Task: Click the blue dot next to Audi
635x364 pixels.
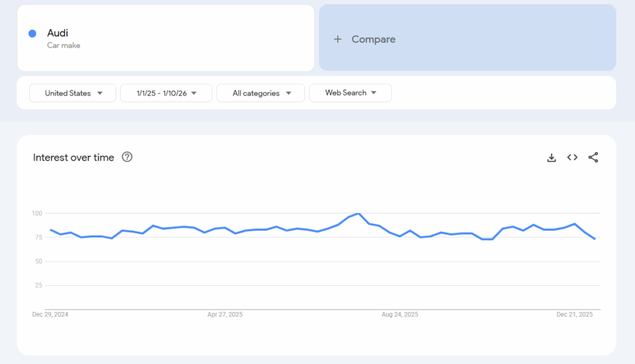Action: pyautogui.click(x=32, y=33)
